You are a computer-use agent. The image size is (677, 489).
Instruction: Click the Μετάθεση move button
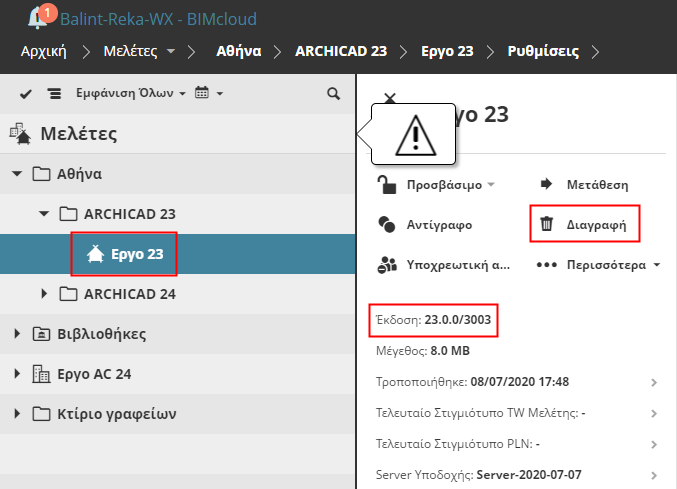click(x=584, y=185)
